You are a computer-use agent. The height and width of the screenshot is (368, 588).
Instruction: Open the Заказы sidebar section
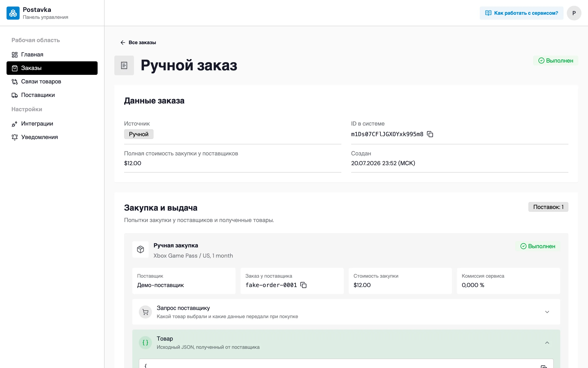(52, 68)
